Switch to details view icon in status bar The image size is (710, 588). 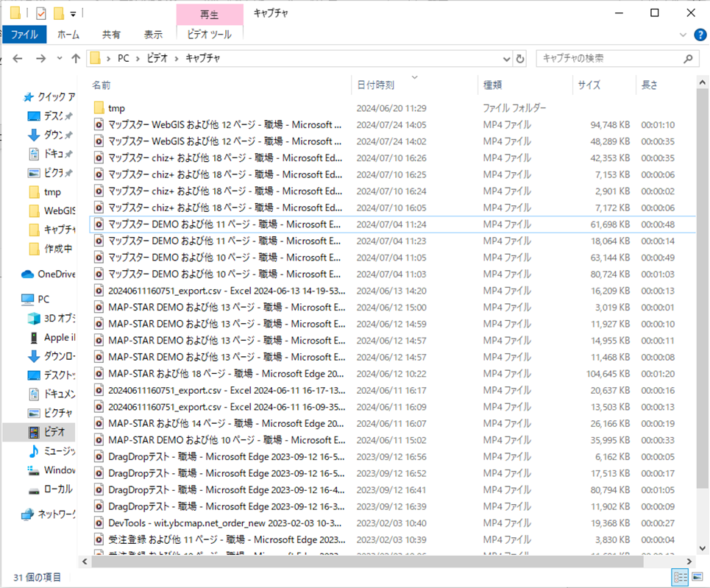[681, 577]
